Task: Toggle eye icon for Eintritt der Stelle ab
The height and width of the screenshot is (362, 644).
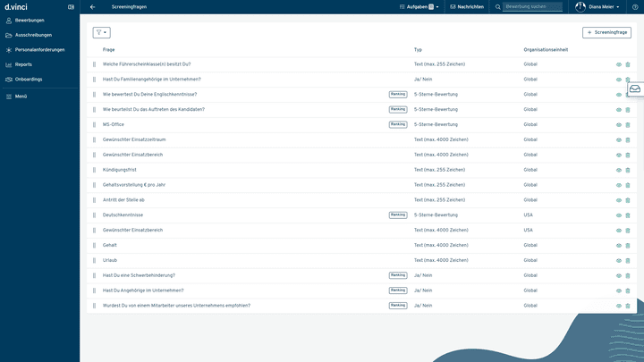Action: [618, 200]
